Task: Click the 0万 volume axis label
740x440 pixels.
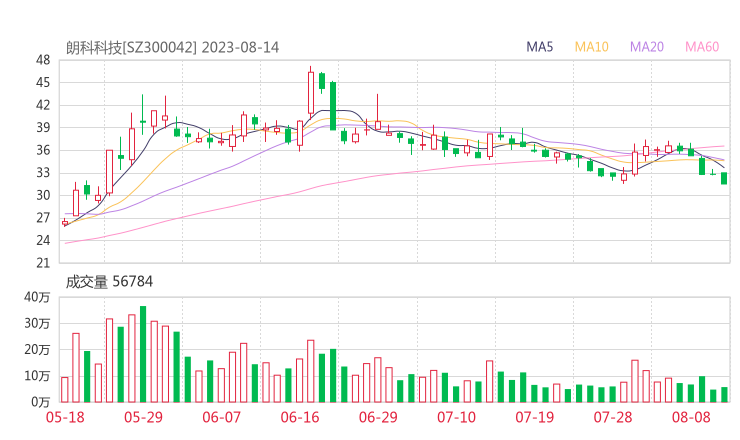Action: click(41, 402)
